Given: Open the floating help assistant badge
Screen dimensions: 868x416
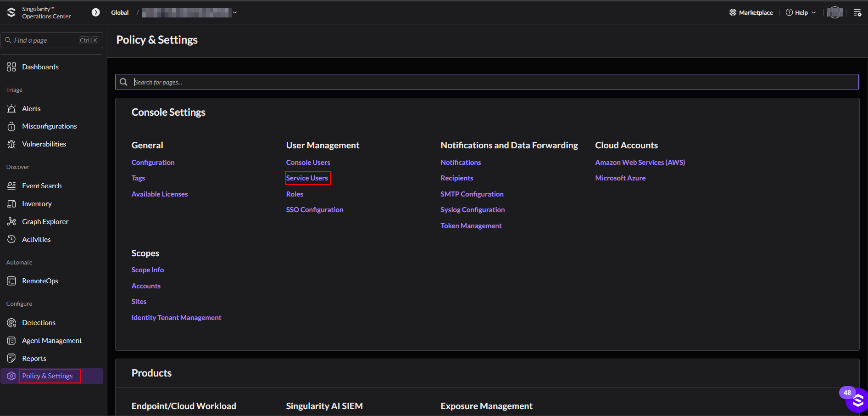Looking at the screenshot, I should (856, 400).
